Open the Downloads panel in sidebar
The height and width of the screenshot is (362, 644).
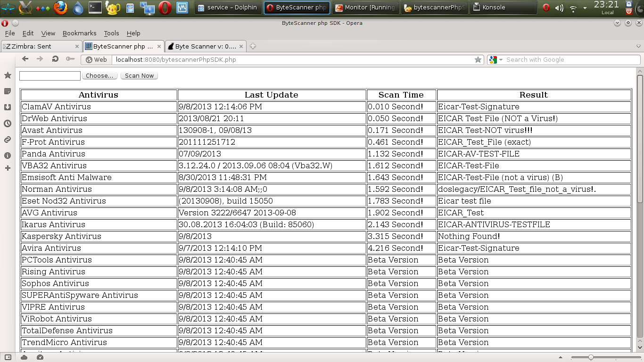(x=8, y=107)
